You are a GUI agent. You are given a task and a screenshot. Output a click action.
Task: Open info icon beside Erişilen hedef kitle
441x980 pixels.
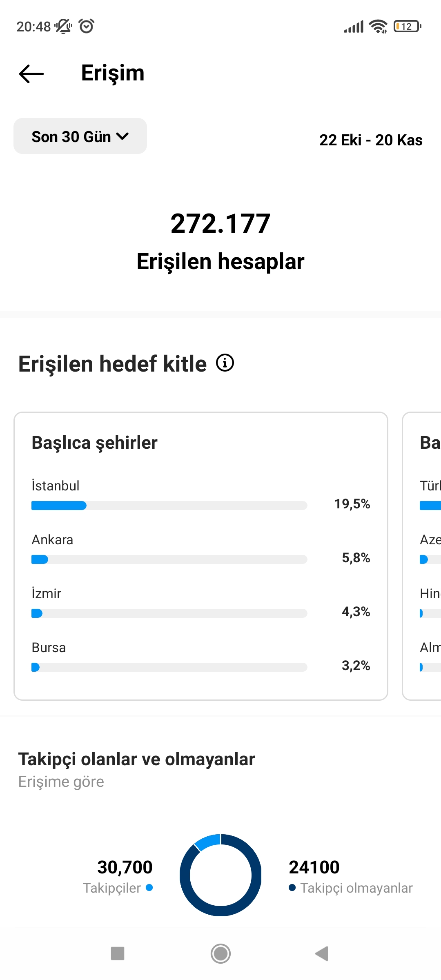click(x=225, y=363)
